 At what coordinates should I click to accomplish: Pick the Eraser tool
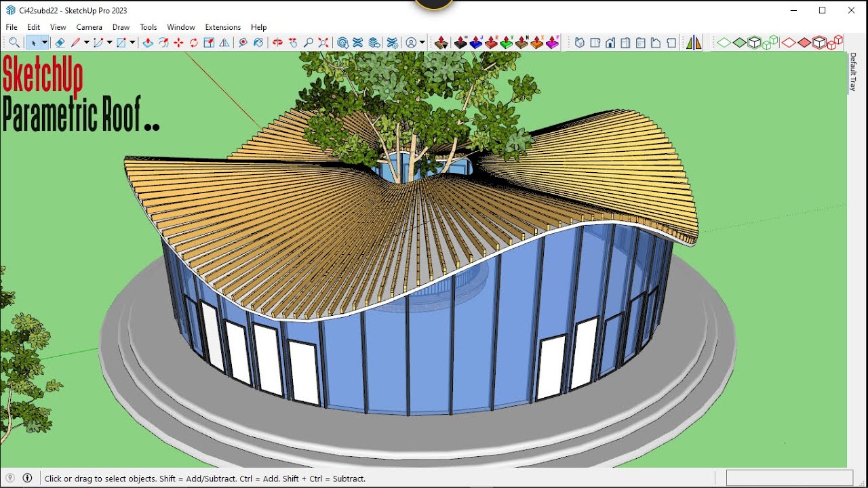click(60, 43)
